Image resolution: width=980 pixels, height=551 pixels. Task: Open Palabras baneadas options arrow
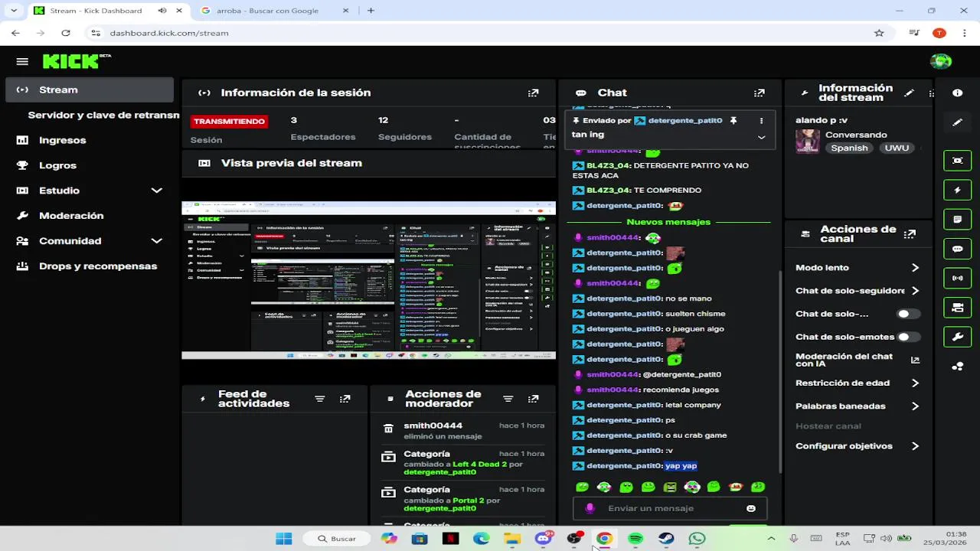coord(915,406)
